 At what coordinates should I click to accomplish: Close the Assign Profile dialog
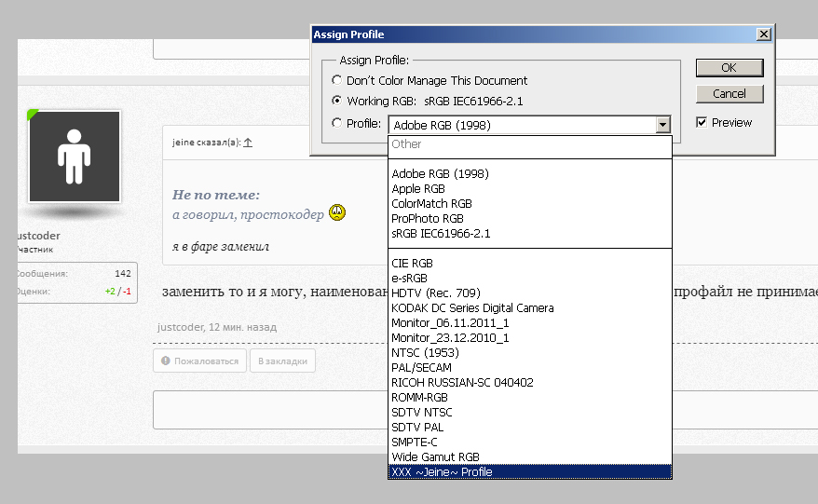click(764, 34)
